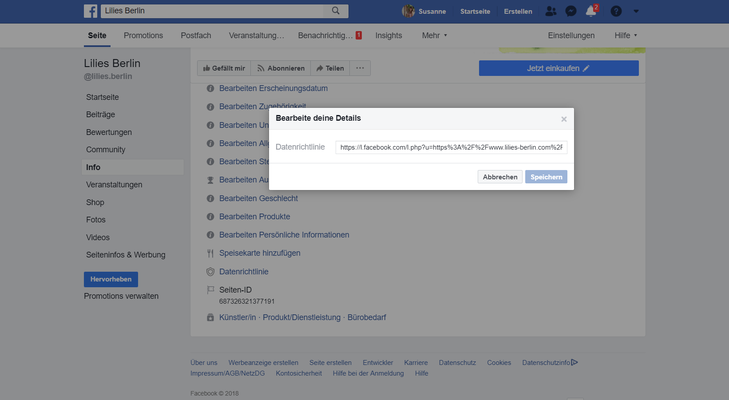Open the three-dots more options button
Screen dimensions: 729x400
pyautogui.click(x=360, y=68)
